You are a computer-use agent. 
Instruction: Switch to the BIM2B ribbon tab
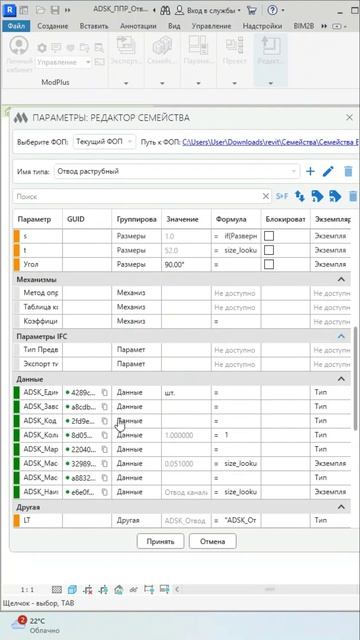point(304,26)
